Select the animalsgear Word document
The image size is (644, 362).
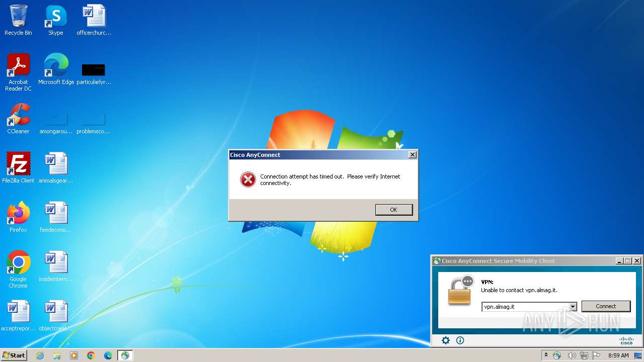tap(56, 168)
